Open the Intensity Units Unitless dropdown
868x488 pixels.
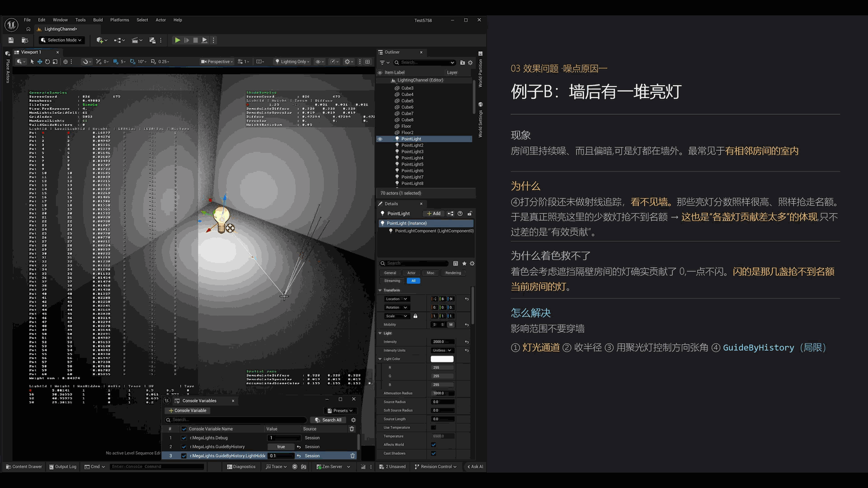(x=442, y=350)
